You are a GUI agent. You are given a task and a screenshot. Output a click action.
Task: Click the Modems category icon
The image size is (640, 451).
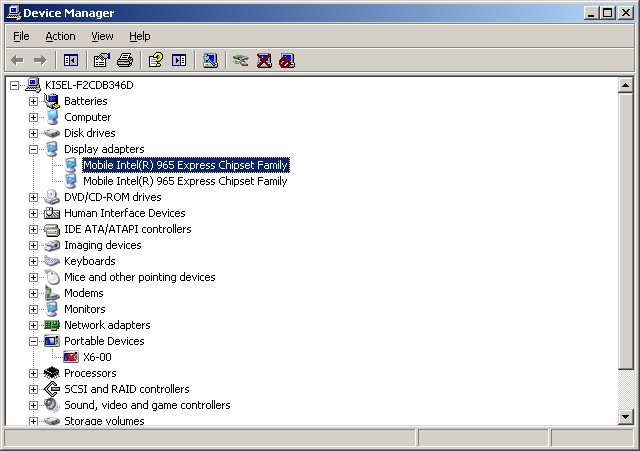point(52,293)
